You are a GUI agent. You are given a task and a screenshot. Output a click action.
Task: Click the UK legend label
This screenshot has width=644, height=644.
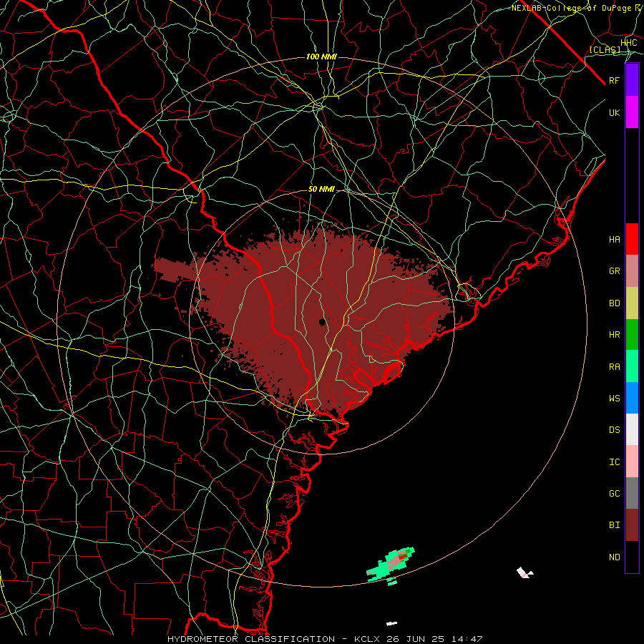[x=615, y=112]
